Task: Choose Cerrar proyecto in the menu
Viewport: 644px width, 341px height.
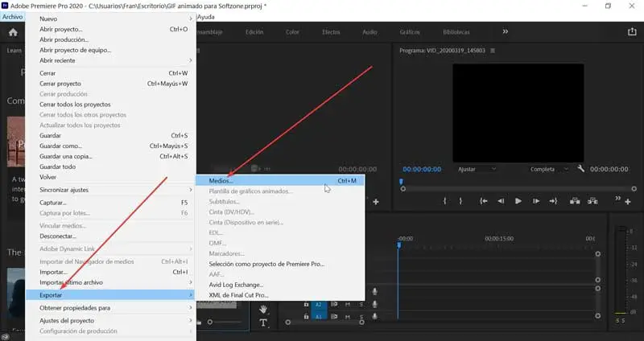Action: click(111, 84)
